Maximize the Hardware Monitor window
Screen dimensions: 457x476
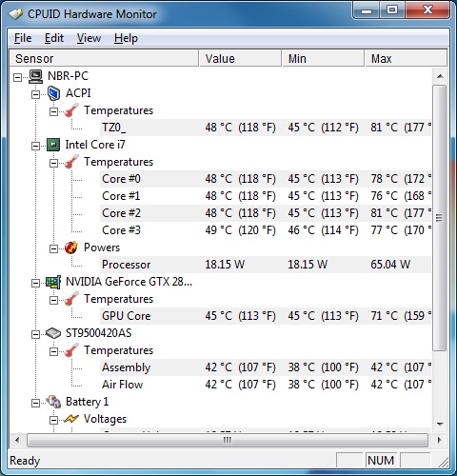click(x=392, y=10)
